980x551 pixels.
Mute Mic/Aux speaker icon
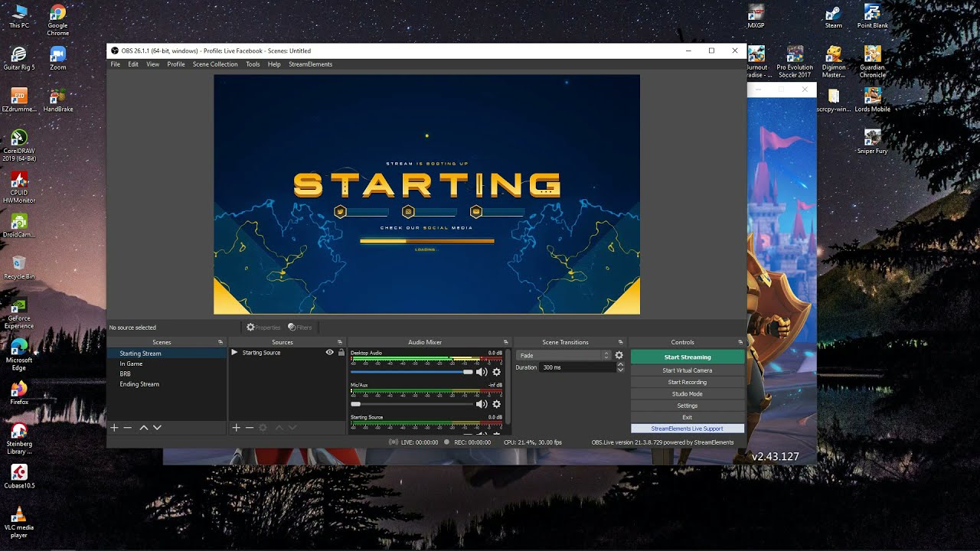pos(482,404)
